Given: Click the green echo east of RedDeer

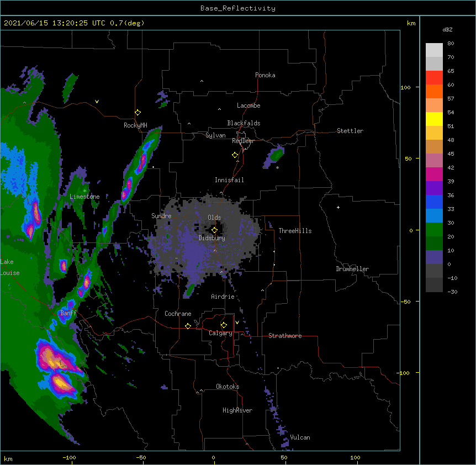Looking at the screenshot, I should [275, 155].
